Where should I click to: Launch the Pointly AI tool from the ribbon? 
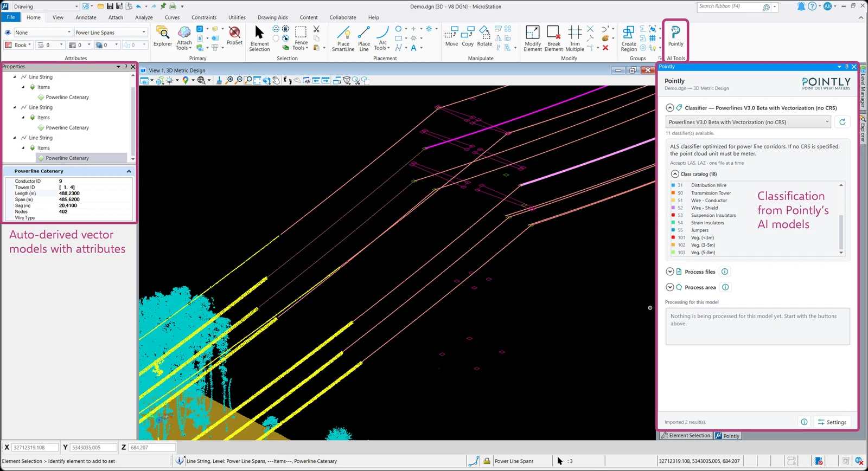tap(675, 36)
